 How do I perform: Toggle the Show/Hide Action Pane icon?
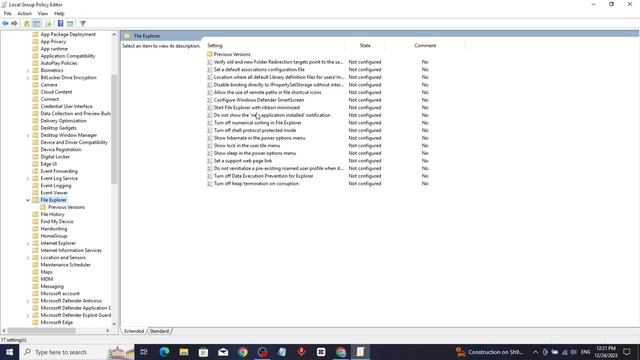tap(70, 24)
